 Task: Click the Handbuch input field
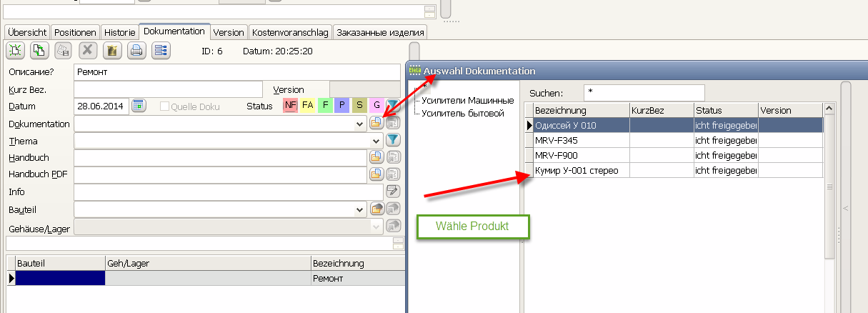click(x=220, y=157)
